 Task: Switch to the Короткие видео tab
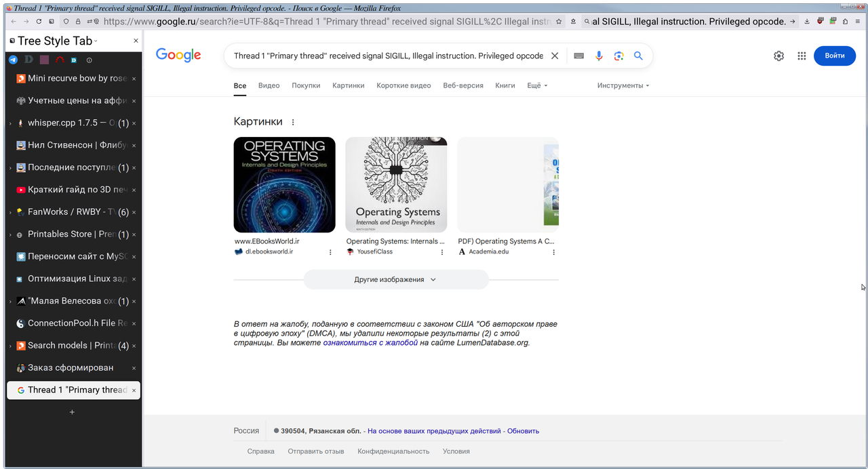coord(403,85)
